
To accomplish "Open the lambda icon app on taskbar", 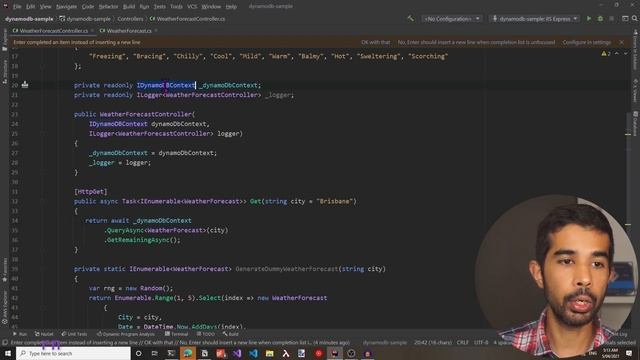I will tap(286, 353).
